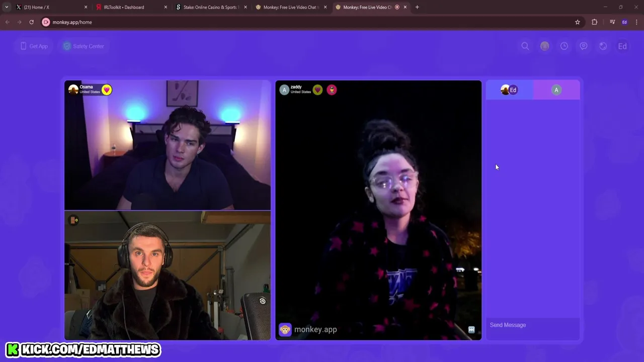Click the Osama username text
Screen dimensions: 644x362
87,87
